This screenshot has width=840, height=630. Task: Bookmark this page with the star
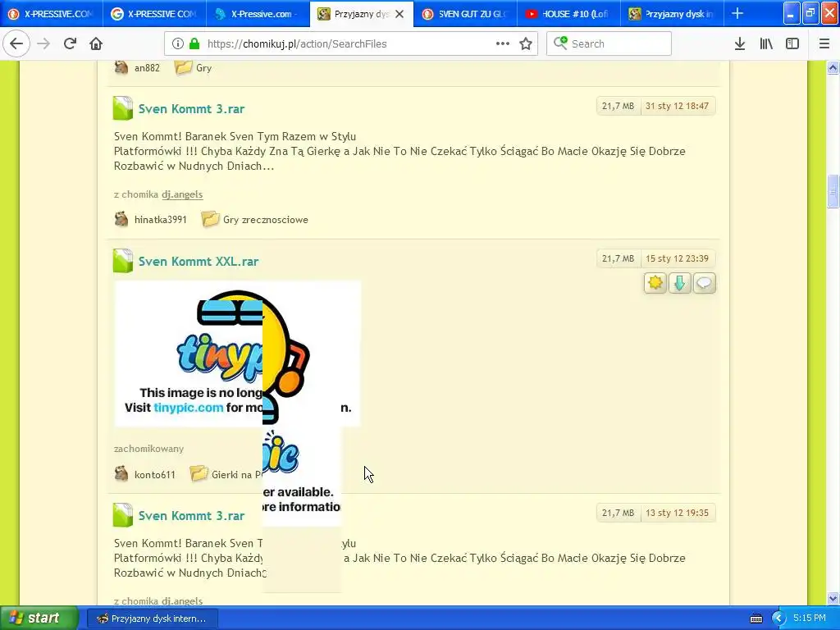click(x=526, y=43)
